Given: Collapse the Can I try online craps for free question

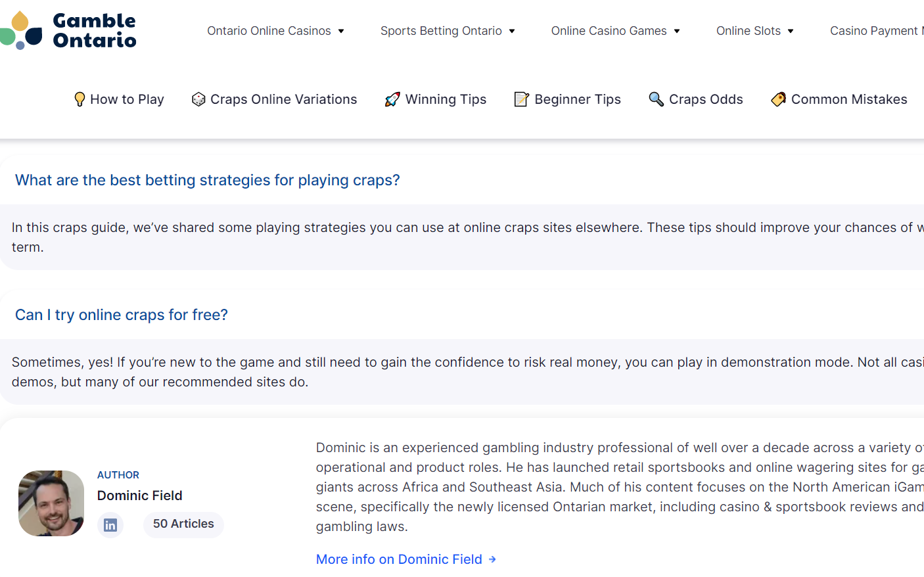Looking at the screenshot, I should [x=122, y=315].
